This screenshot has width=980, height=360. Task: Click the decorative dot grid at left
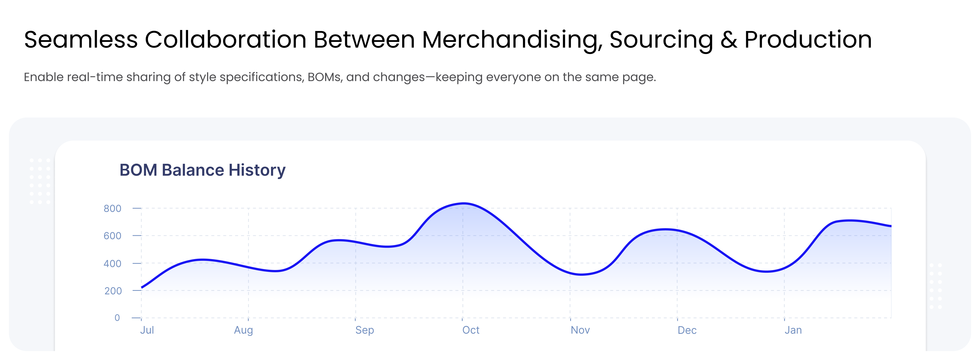[x=40, y=181]
